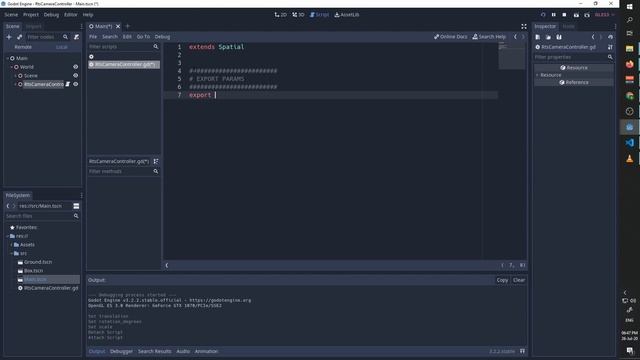Screen dimensions: 640x360
Task: Instance a child scene via link icon
Action: click(20, 37)
